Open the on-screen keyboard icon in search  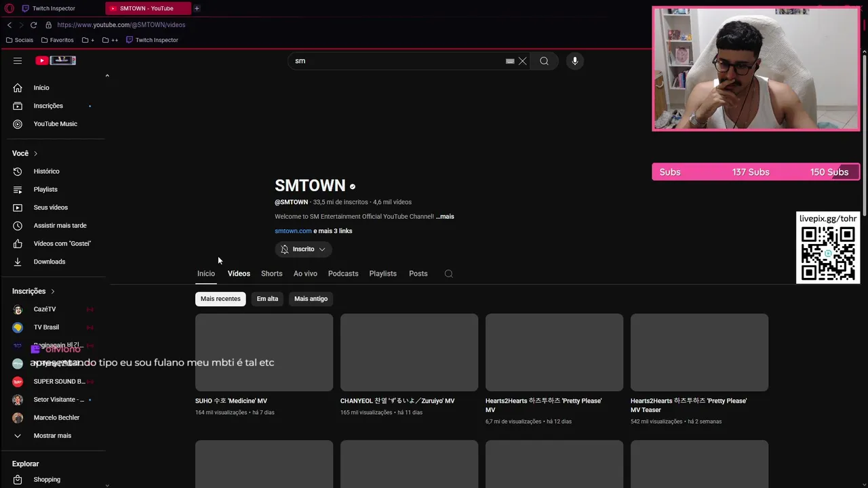coord(510,61)
